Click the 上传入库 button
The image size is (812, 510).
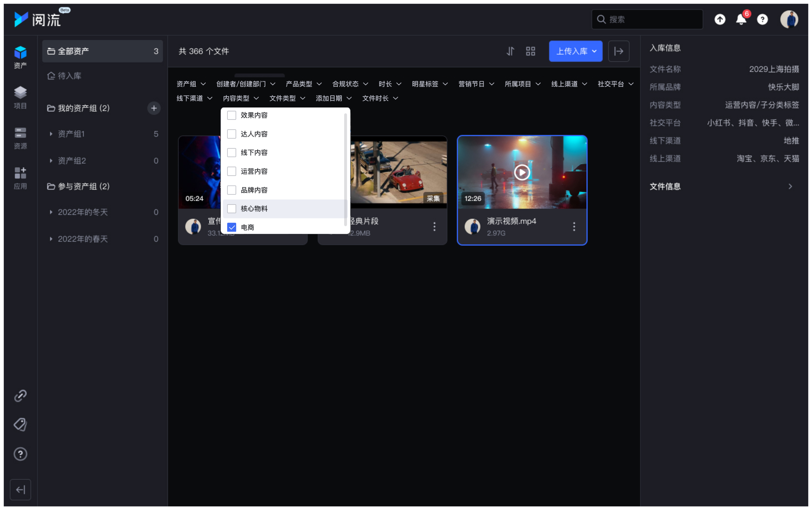point(576,51)
